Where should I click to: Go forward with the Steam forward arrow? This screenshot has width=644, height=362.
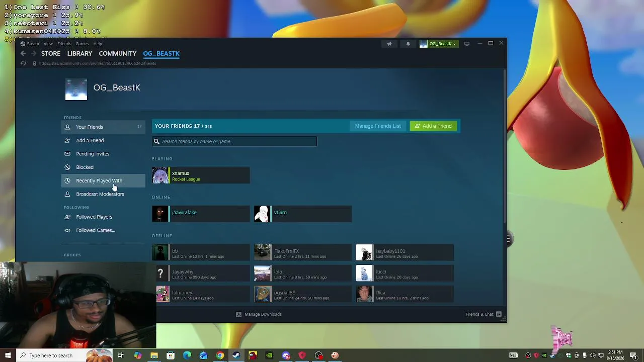[34, 53]
